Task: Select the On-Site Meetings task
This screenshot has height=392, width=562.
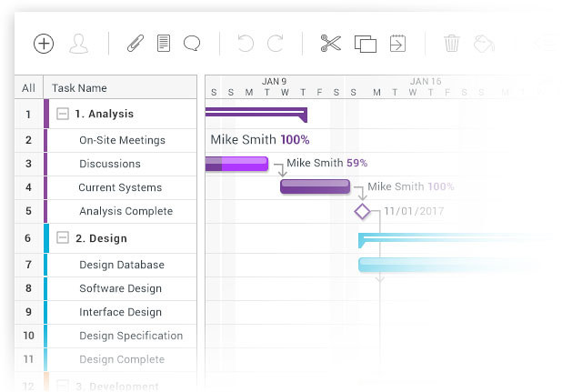Action: point(122,140)
